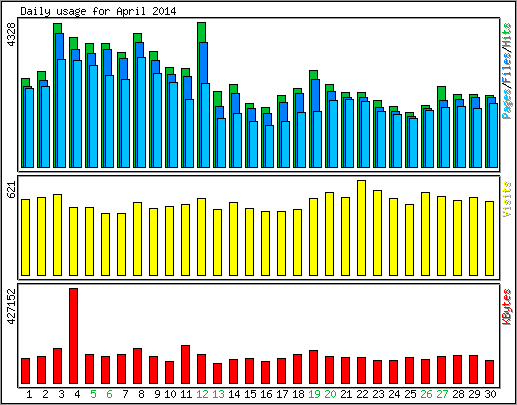Click the tall red KBytes bar for day 4
This screenshot has width=517, height=405.
coord(73,336)
